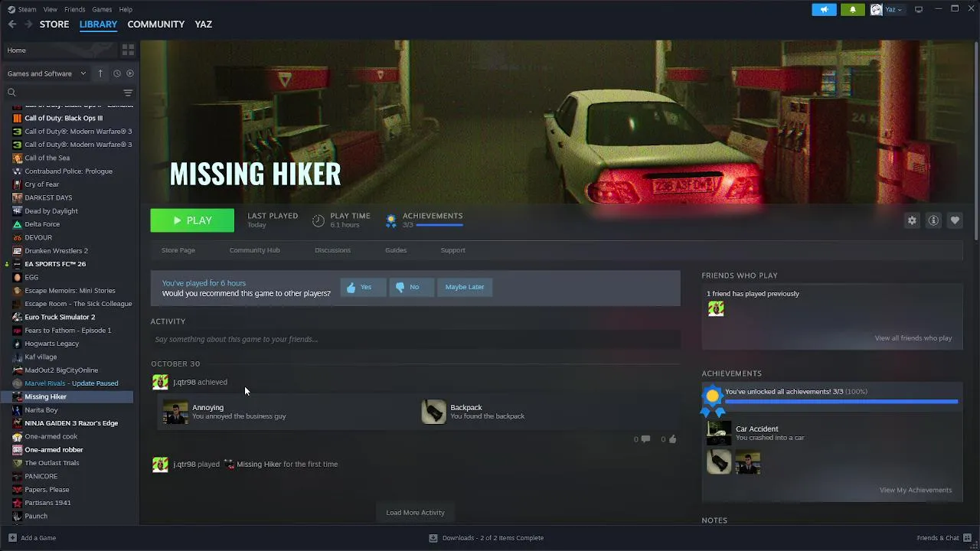
Task: Click the library Home button
Action: (x=60, y=50)
